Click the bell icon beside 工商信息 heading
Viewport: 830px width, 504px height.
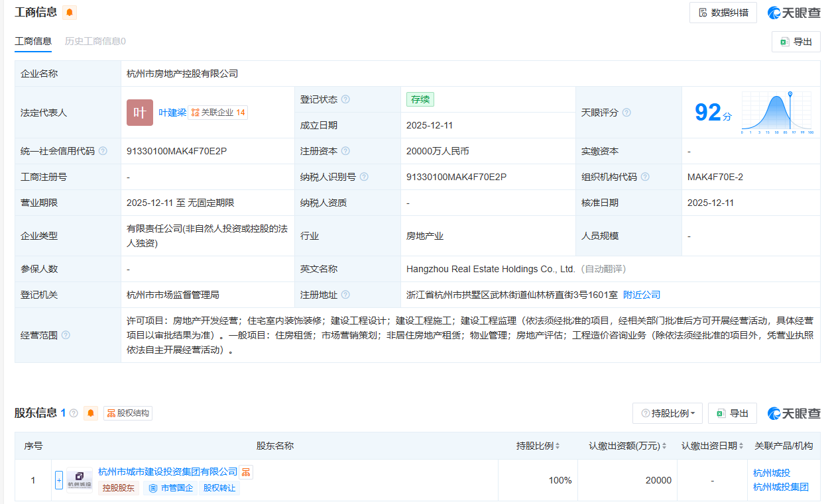[x=69, y=12]
